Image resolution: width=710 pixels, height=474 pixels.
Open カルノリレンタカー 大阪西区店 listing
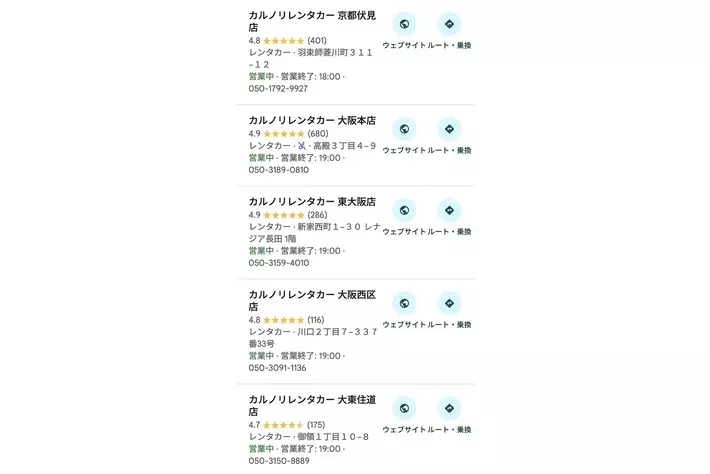(312, 294)
